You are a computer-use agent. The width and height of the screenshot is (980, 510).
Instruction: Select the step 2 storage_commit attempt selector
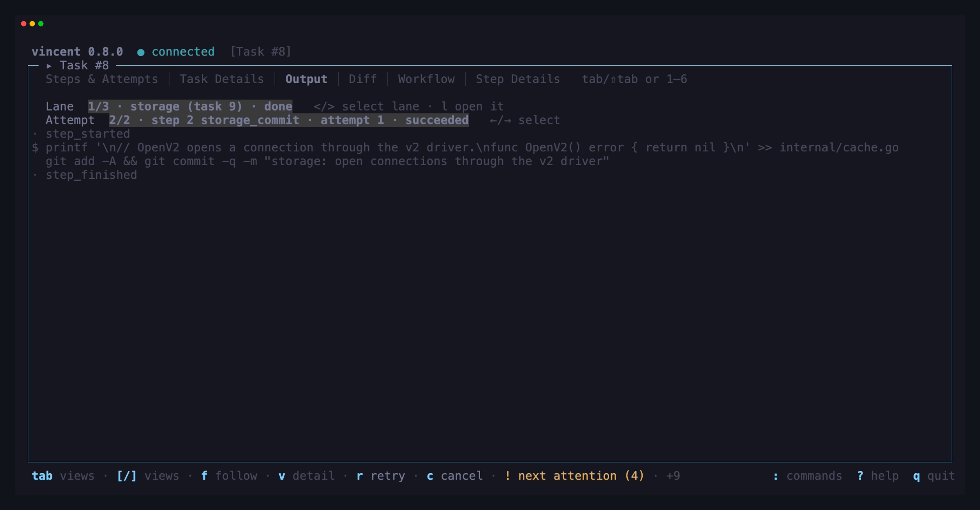[x=289, y=120]
